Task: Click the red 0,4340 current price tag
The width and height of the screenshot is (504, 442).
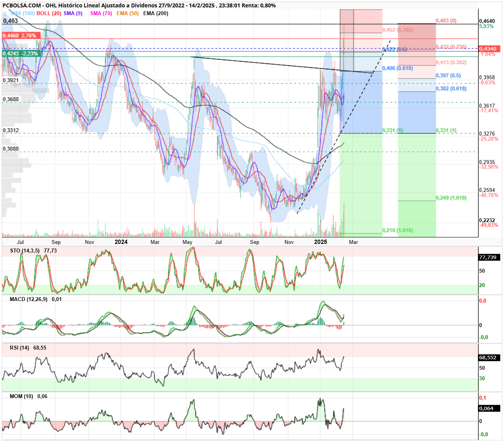Action: [x=489, y=49]
